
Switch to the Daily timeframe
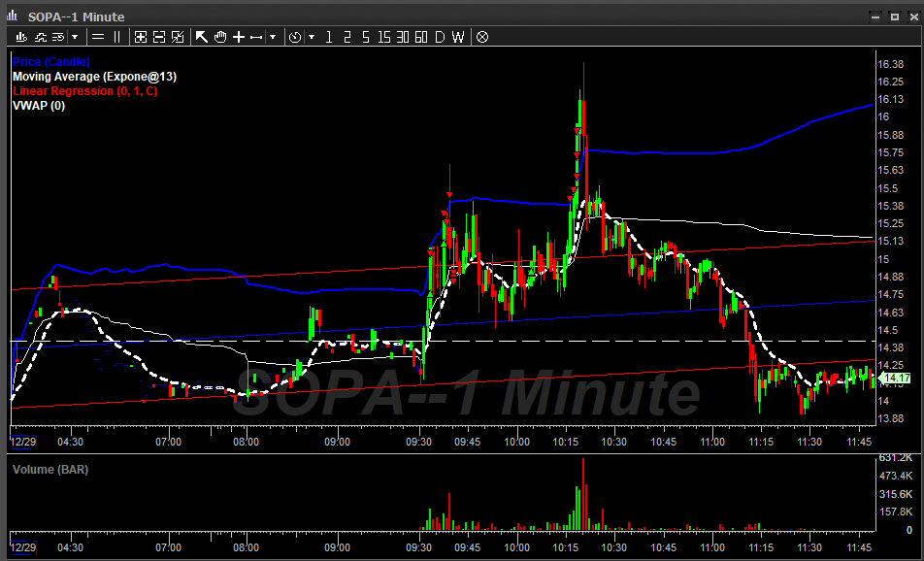click(x=439, y=37)
